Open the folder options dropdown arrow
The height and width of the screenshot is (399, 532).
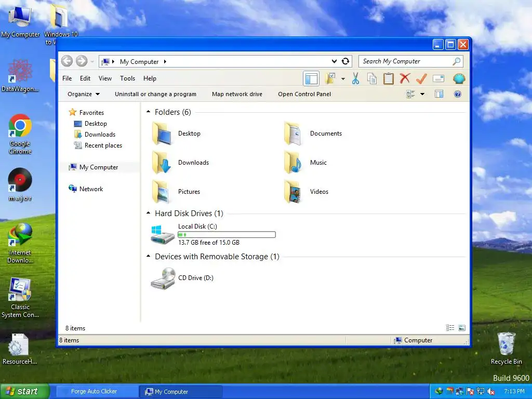343,79
